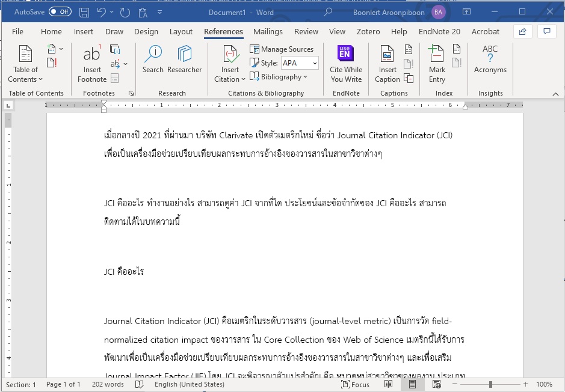The image size is (565, 392).
Task: Select the Review tab
Action: pos(306,32)
